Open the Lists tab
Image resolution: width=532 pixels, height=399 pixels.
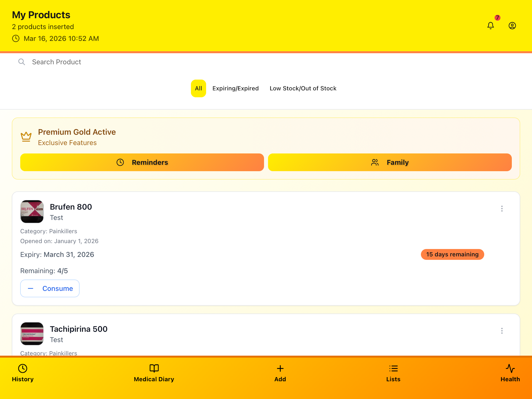(x=393, y=373)
